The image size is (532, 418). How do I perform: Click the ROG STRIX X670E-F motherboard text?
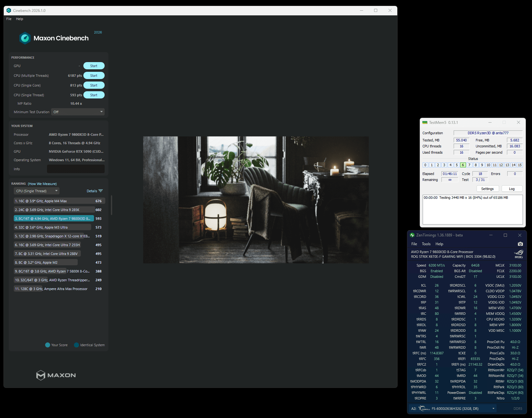453,257
